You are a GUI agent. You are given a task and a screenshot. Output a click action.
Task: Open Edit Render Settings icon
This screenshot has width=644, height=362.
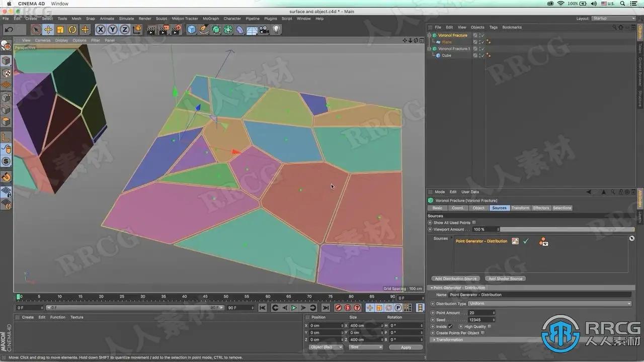176,30
